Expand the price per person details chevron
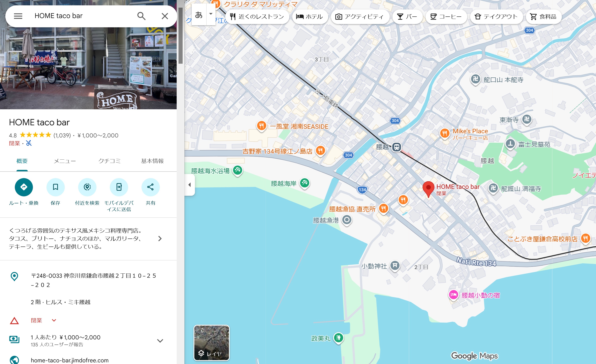596x364 pixels. (160, 341)
